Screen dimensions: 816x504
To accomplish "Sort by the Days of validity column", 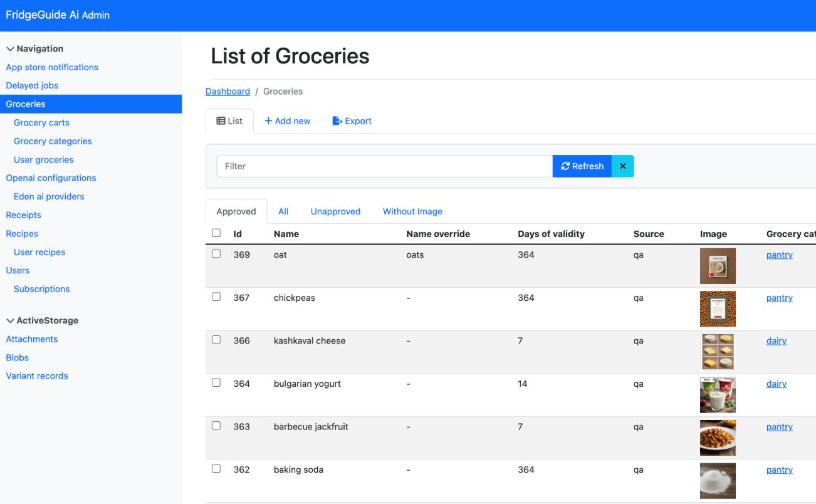I will pos(551,234).
